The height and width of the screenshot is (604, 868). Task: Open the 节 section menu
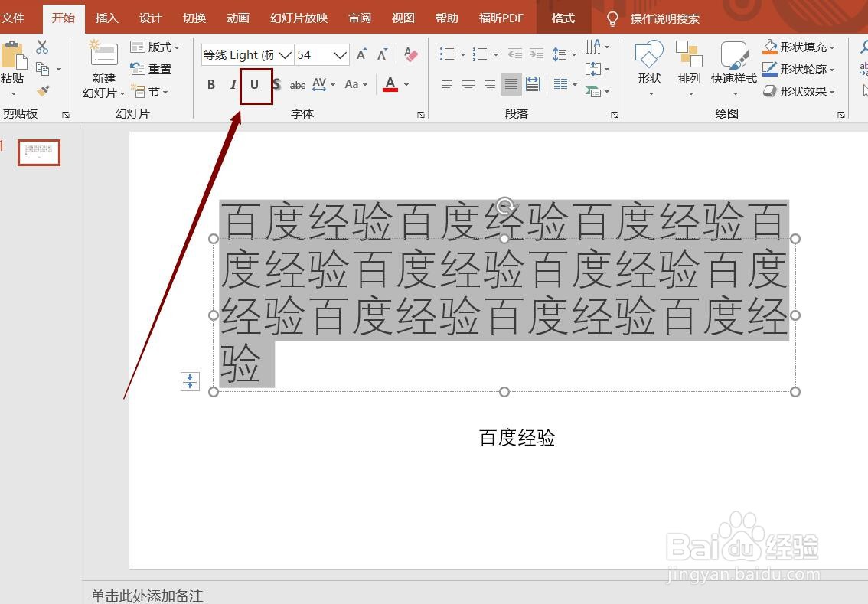(149, 91)
